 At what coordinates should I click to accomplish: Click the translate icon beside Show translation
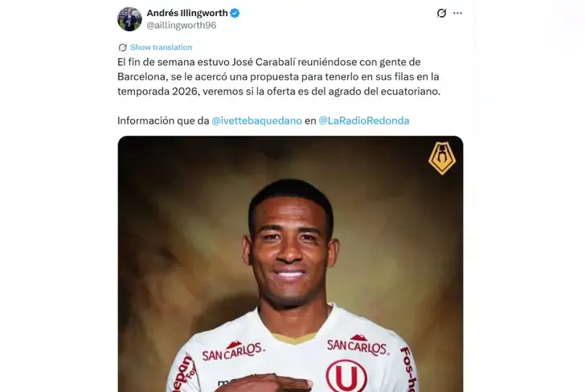pos(122,47)
